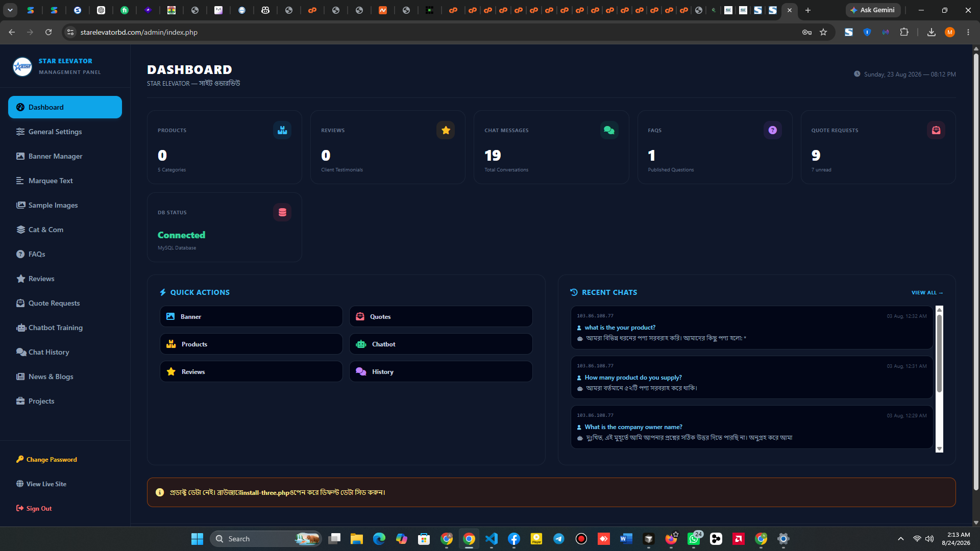Select Dashboard in sidebar
Image resolution: width=980 pixels, height=551 pixels.
(65, 107)
